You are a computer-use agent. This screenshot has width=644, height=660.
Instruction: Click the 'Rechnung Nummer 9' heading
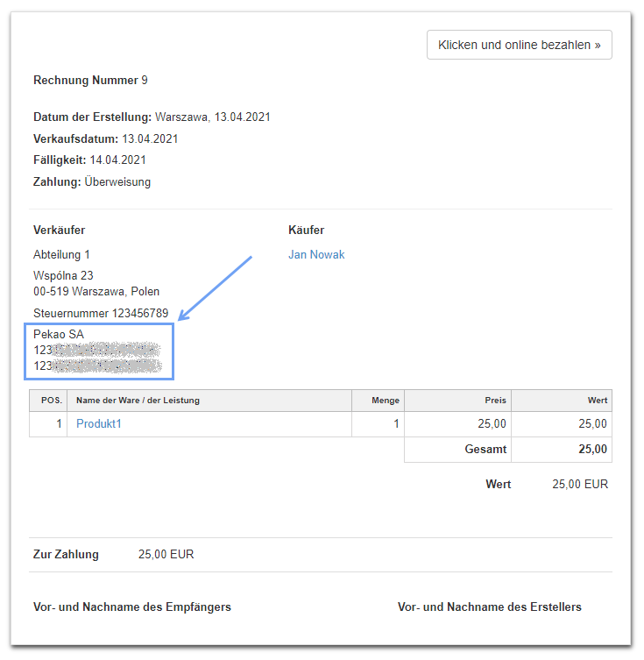coord(90,81)
